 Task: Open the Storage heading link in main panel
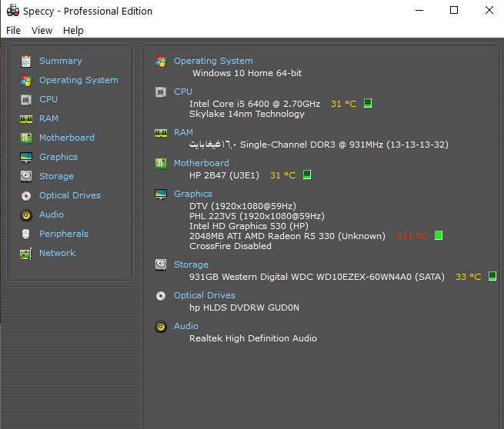(191, 264)
